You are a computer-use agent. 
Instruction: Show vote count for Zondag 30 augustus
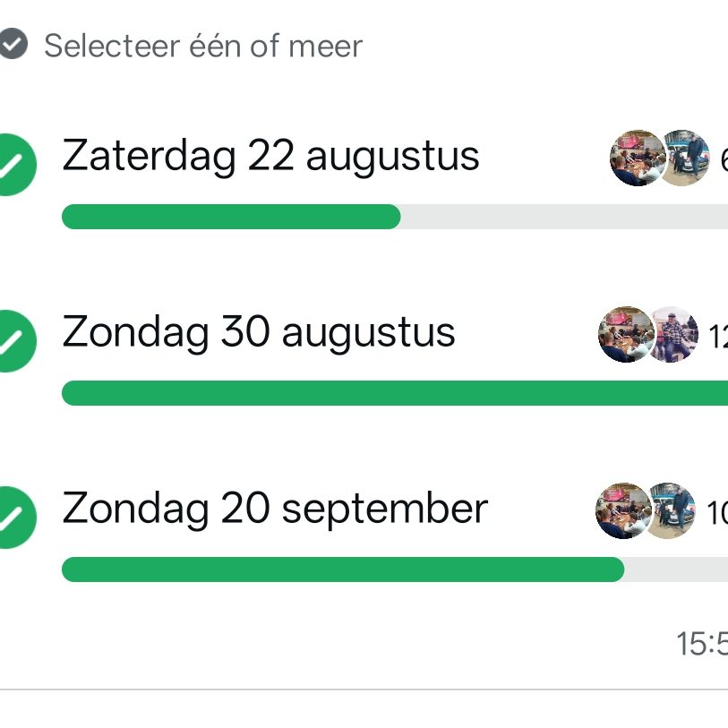717,337
